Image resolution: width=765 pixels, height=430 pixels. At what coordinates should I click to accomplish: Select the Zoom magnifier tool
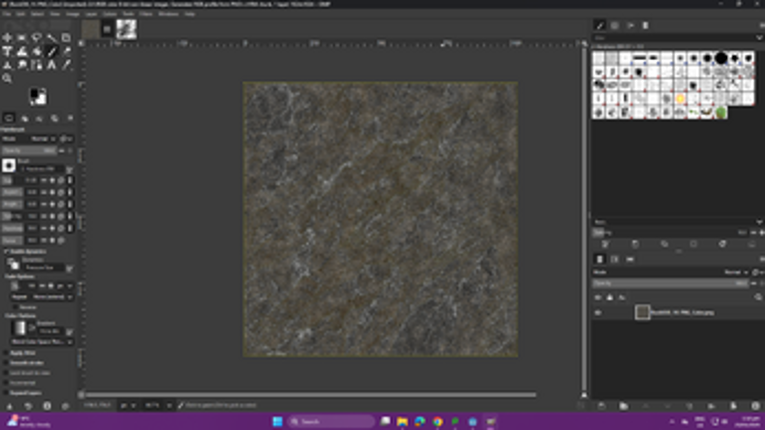click(x=7, y=78)
